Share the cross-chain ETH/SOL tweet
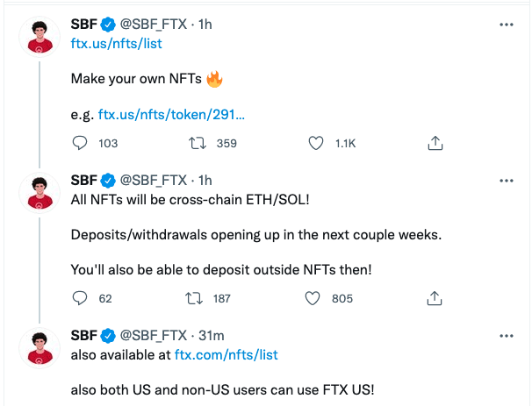Screen dimensions: 532x406 [434, 298]
